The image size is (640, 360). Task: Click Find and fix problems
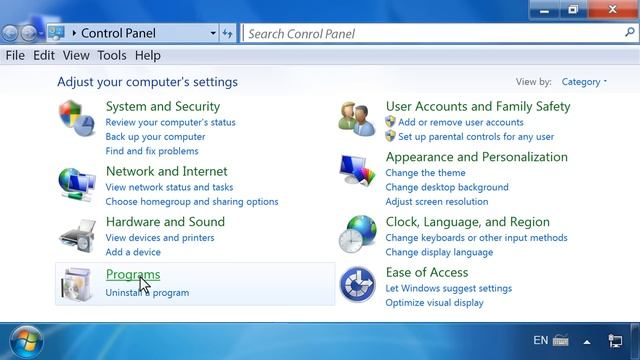tap(152, 151)
